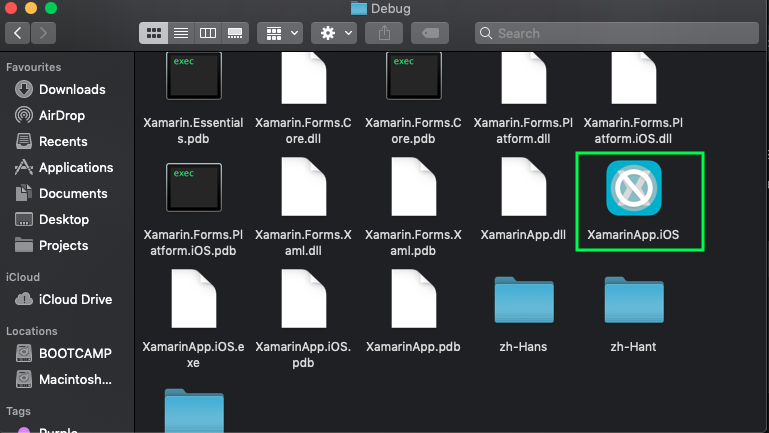This screenshot has height=433, width=769.
Task: Select the Xamarin.Essentials.pdb exec file icon
Action: 194,76
